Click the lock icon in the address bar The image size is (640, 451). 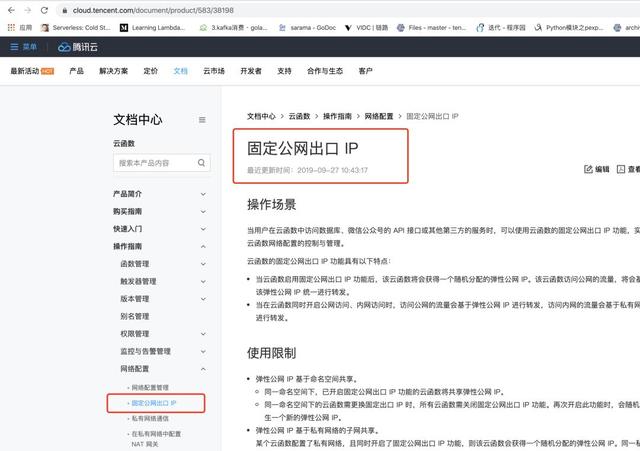(64, 11)
